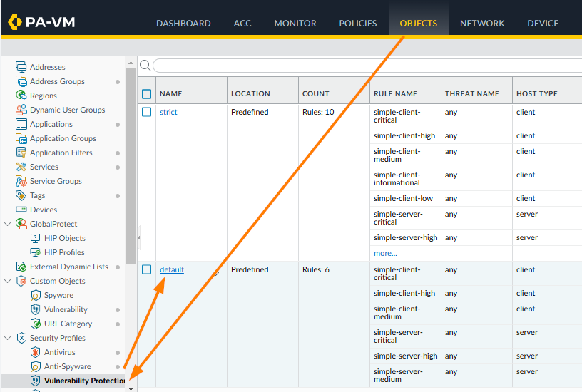Collapse the GlobalProtect tree node
Viewport: 582px width, 392px height.
(8, 224)
